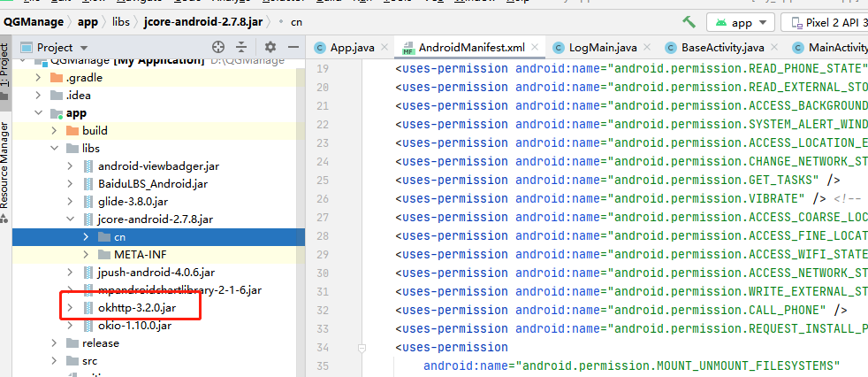This screenshot has width=868, height=377.
Task: Hide the Project panel with minus icon
Action: click(293, 47)
